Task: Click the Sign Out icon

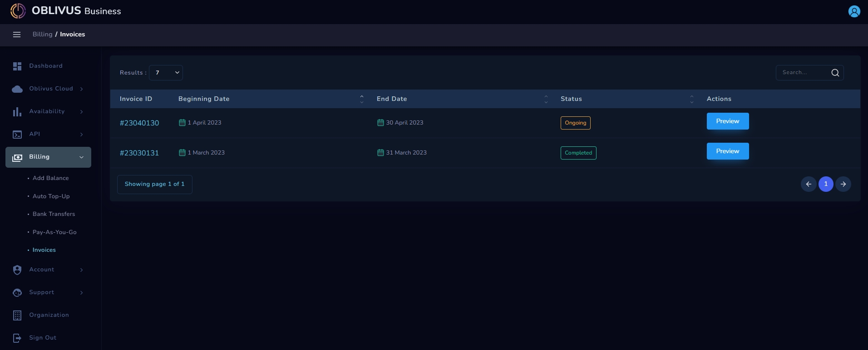Action: [x=17, y=338]
